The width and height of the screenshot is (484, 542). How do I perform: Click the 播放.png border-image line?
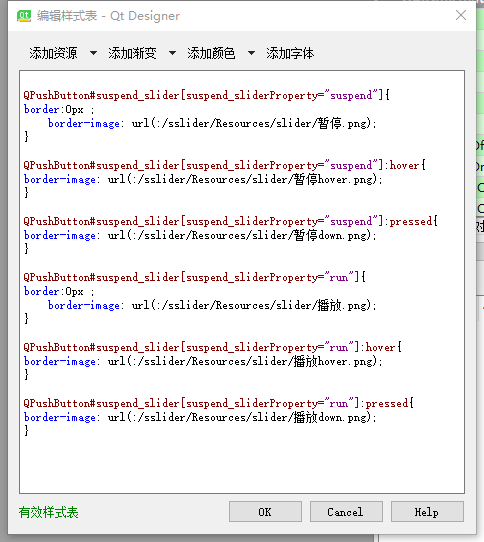(x=212, y=305)
